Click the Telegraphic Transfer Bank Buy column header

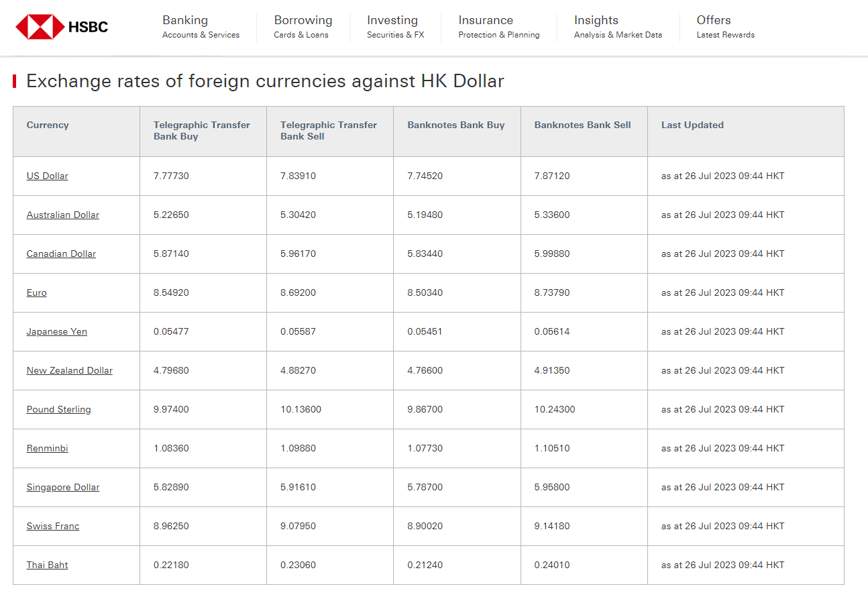201,131
